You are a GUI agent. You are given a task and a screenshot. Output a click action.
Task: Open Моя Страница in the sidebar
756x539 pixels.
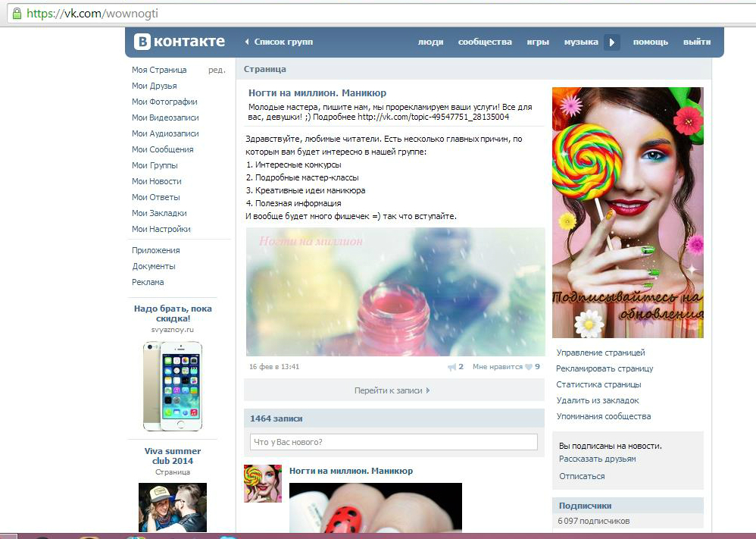point(159,70)
